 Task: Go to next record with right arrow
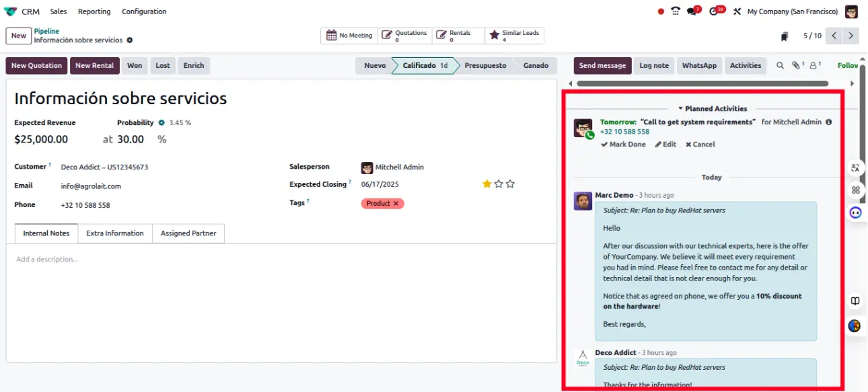tap(851, 36)
